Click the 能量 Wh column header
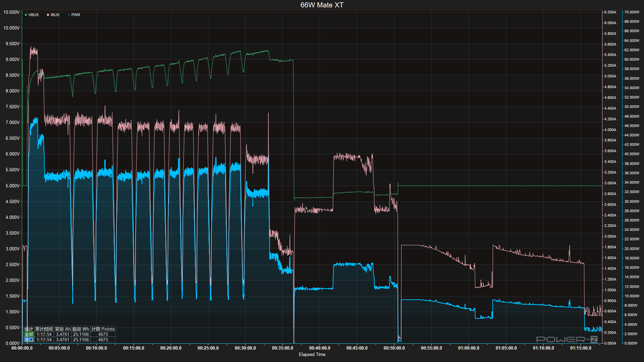Image resolution: width=644 pixels, height=362 pixels. point(81,329)
